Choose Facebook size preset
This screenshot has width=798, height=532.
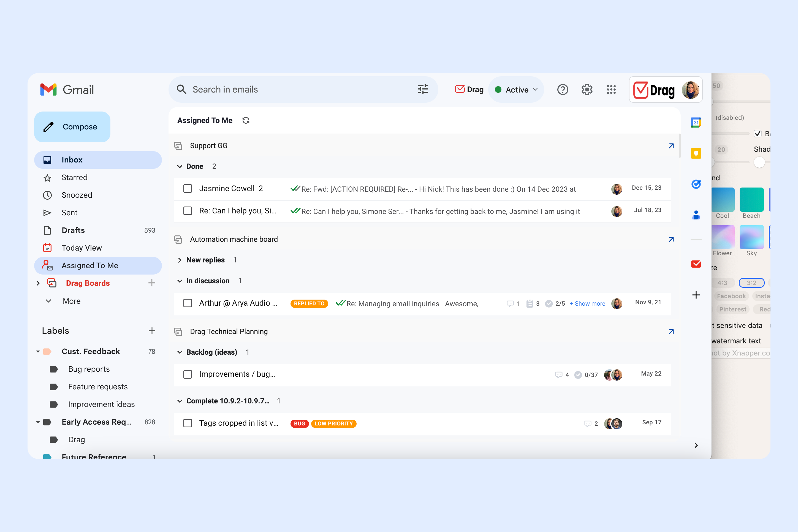731,296
